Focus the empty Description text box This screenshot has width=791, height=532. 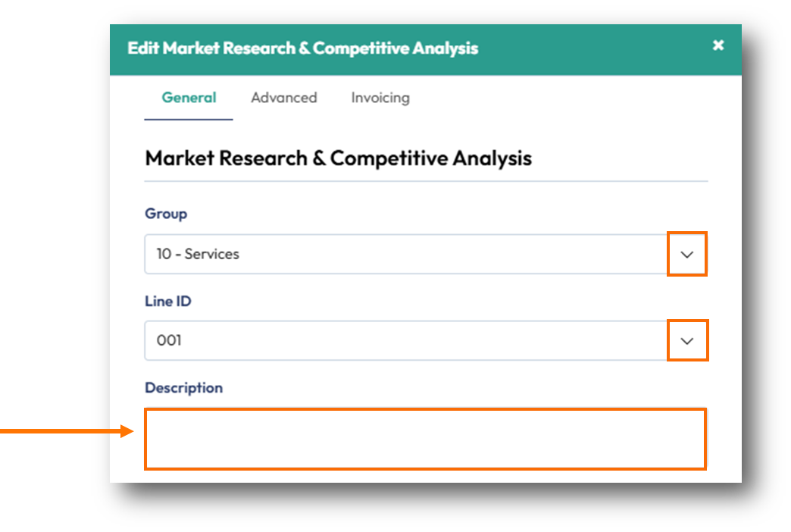(425, 439)
